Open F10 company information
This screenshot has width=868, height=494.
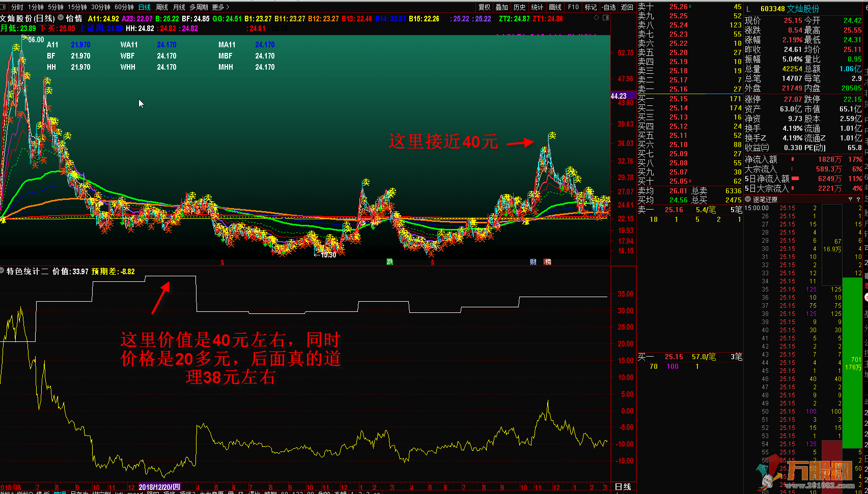573,7
